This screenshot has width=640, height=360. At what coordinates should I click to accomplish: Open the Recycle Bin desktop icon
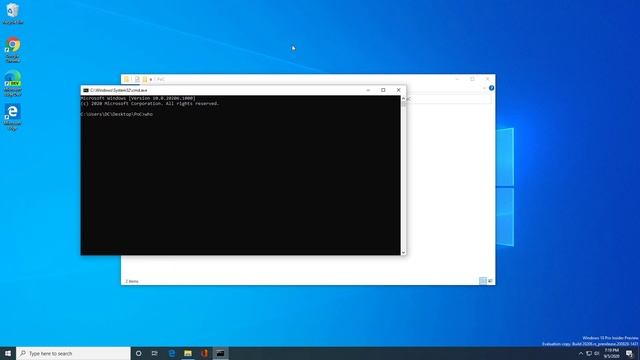[x=13, y=13]
